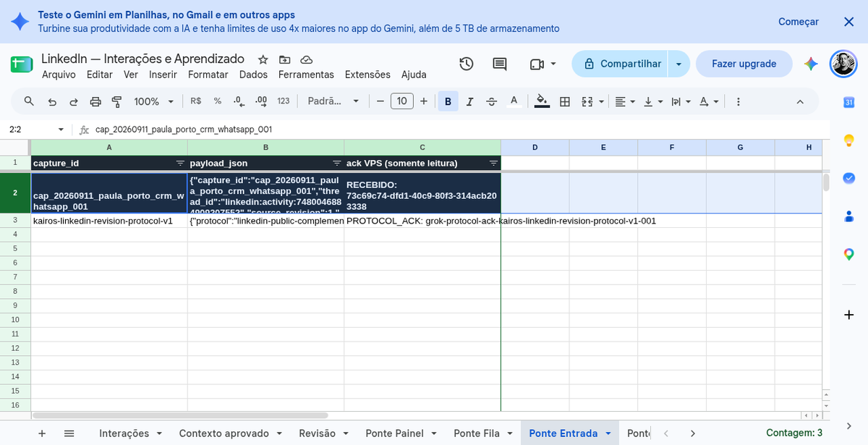
Task: Expand share options arrow
Action: (x=678, y=64)
